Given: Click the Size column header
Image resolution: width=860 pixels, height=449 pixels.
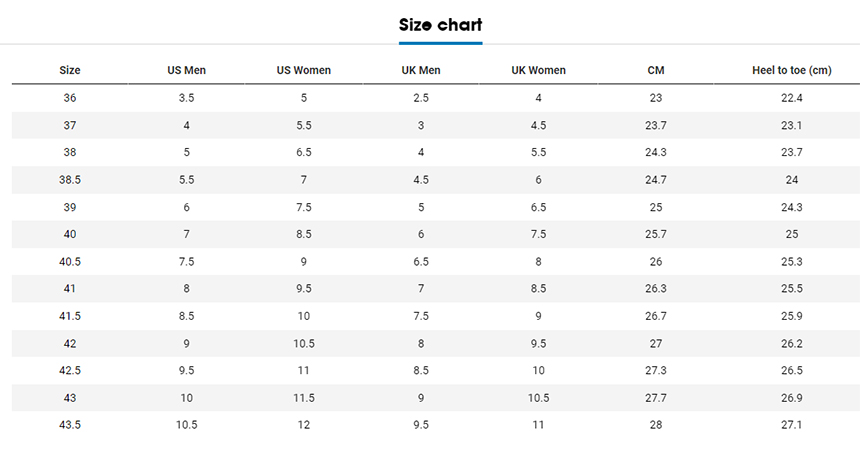Looking at the screenshot, I should (x=70, y=70).
